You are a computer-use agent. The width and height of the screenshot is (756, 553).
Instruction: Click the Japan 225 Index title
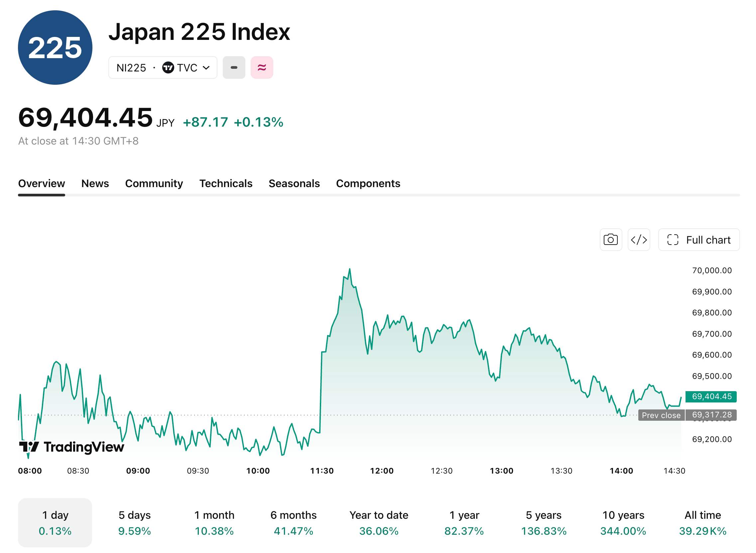199,32
